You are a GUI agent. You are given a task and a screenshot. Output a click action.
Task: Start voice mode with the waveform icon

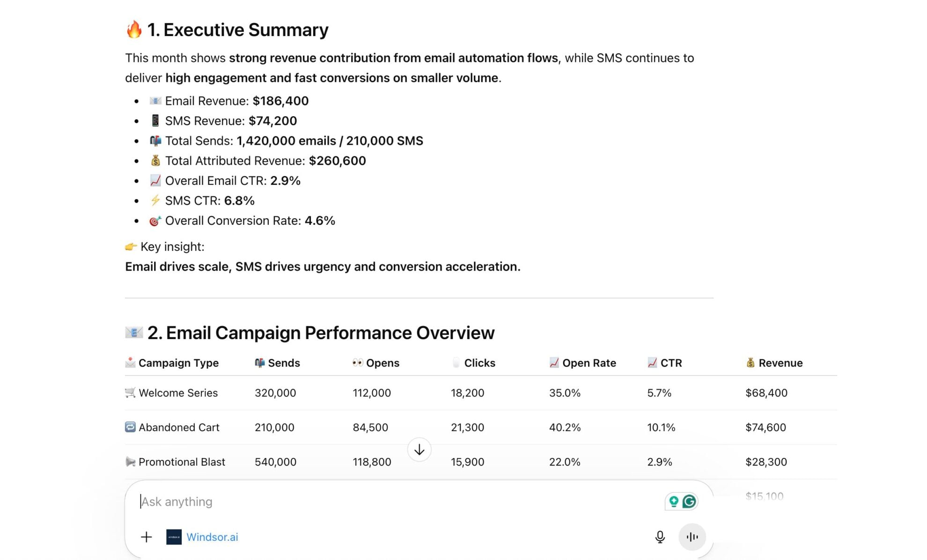tap(692, 537)
